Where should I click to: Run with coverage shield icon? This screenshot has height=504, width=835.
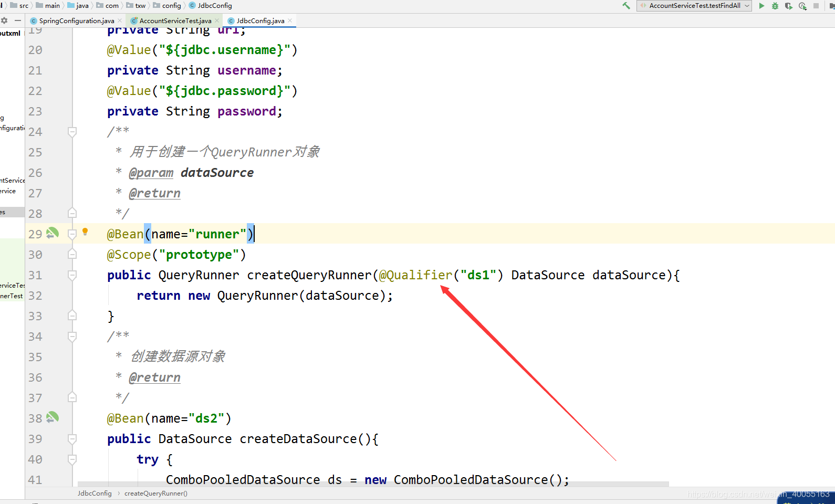[789, 6]
